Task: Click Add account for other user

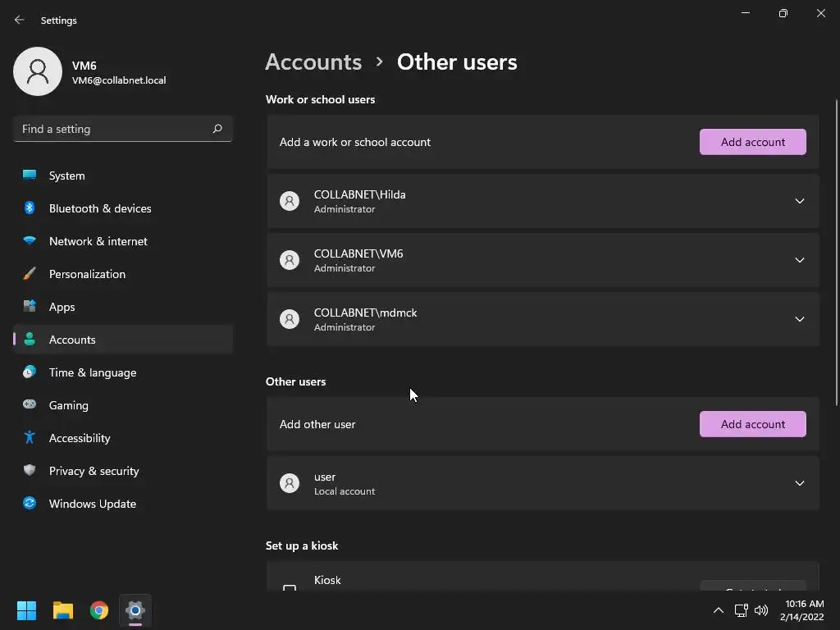Action: (x=752, y=424)
